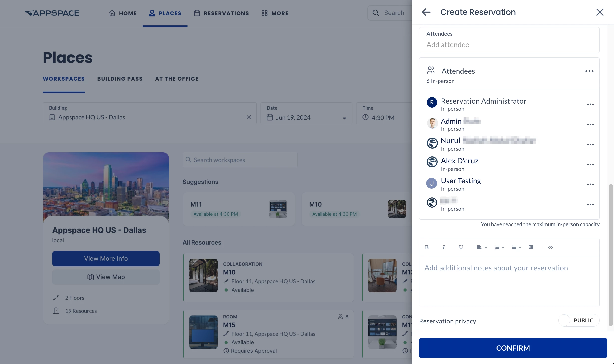Image resolution: width=614 pixels, height=364 pixels.
Task: Open options for Nurul attendee
Action: pyautogui.click(x=590, y=144)
